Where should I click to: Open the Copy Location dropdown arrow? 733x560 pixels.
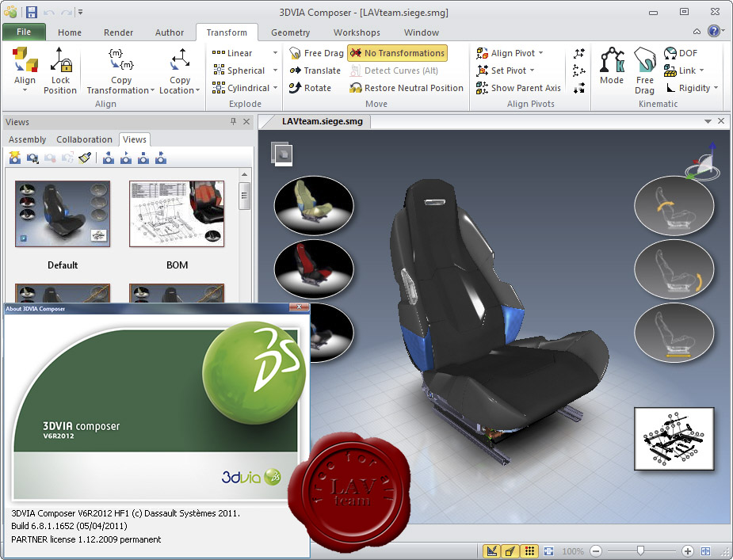coord(198,90)
